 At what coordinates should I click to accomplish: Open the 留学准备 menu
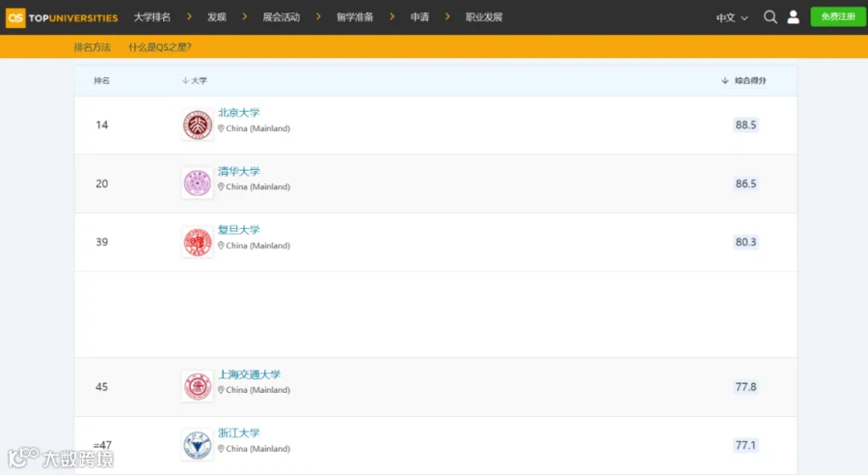(x=355, y=17)
